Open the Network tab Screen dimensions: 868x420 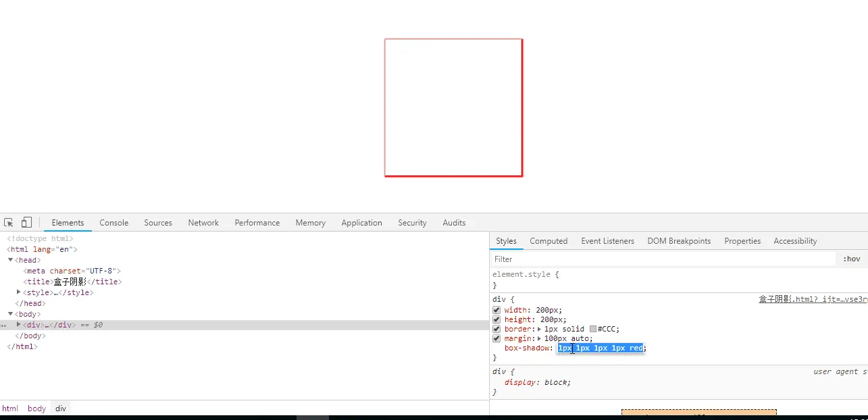pos(203,223)
